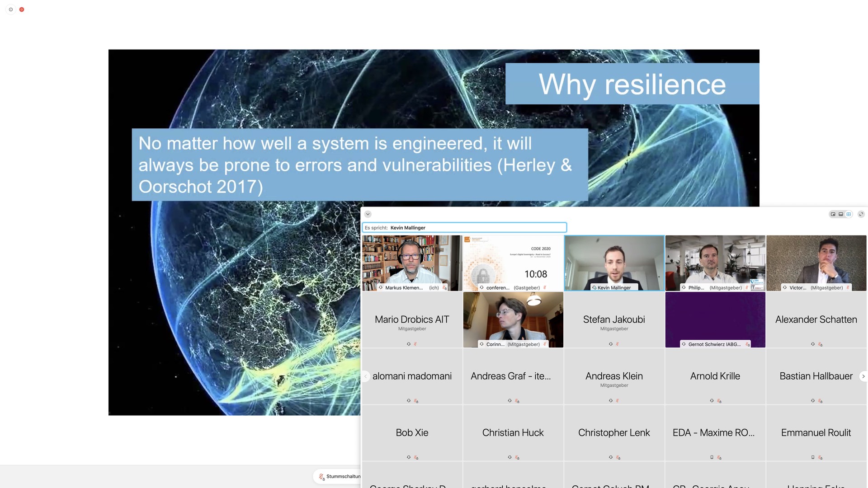Click Corinn's muted microphone icon
The image size is (868, 488).
coord(545,344)
